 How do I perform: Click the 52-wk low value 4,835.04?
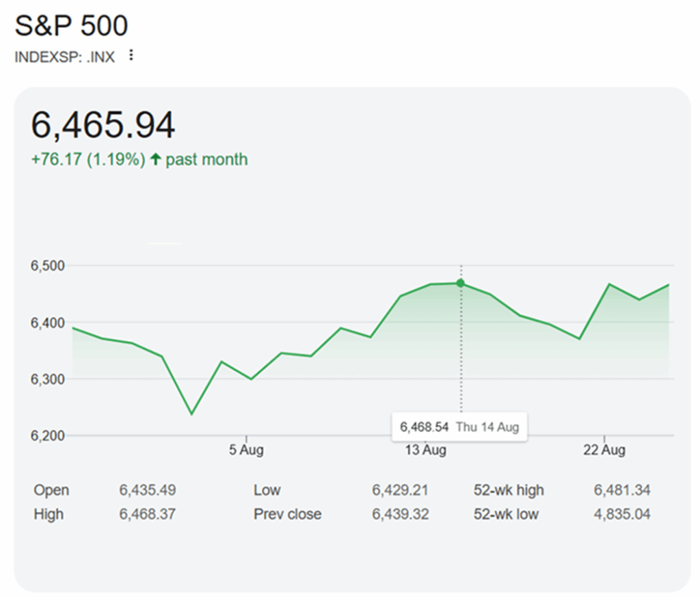pos(622,514)
